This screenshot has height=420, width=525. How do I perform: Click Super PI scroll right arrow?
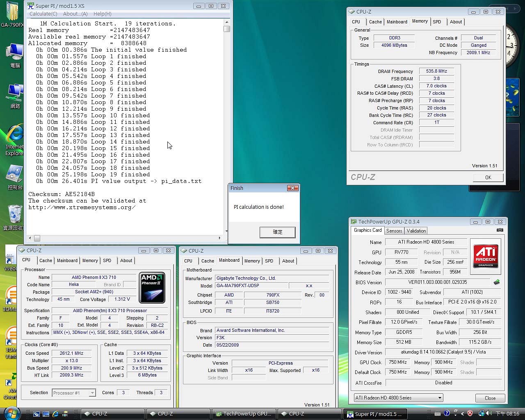click(220, 238)
